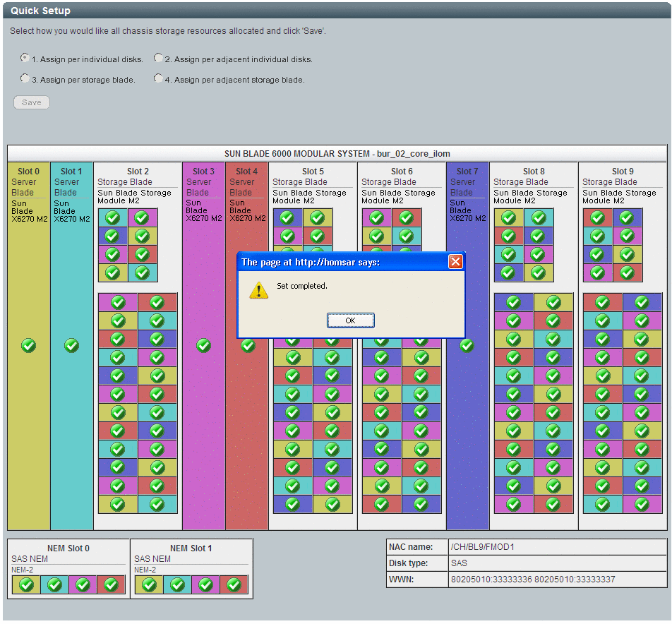Click the 'Set completed.' message text

[x=301, y=286]
